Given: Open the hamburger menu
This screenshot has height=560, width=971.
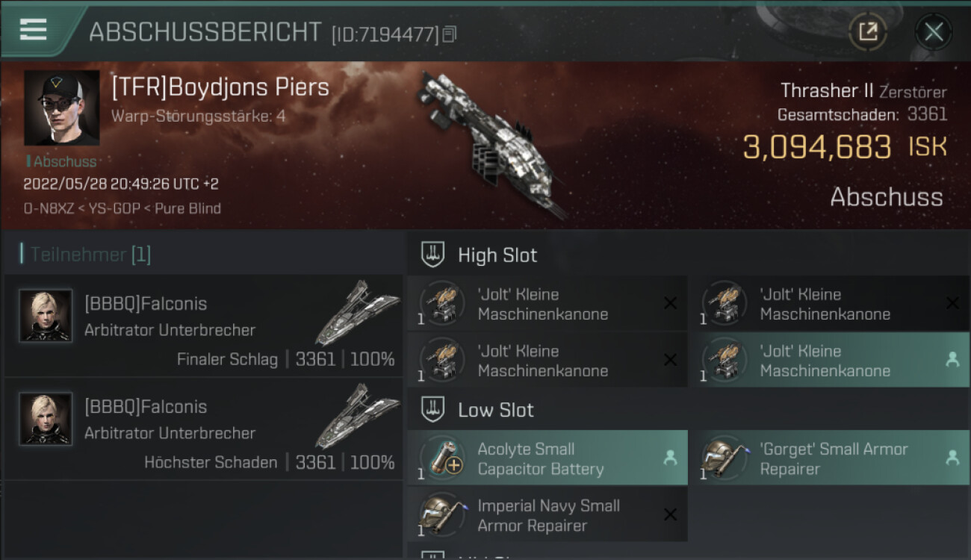Looking at the screenshot, I should point(34,29).
